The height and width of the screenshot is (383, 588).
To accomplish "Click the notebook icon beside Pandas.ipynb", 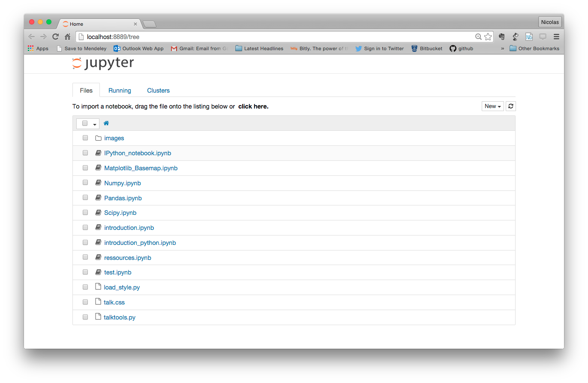I will click(x=98, y=198).
